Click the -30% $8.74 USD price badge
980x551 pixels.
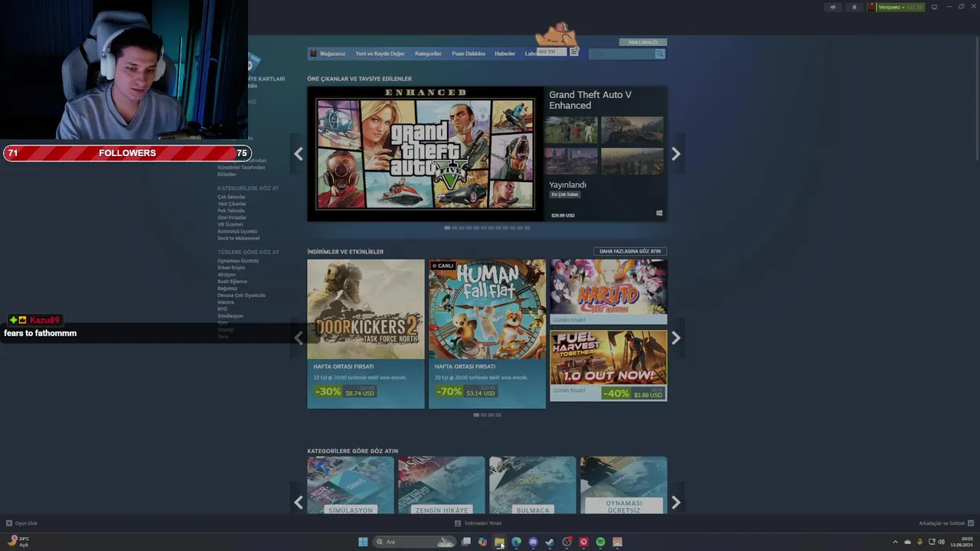[345, 391]
